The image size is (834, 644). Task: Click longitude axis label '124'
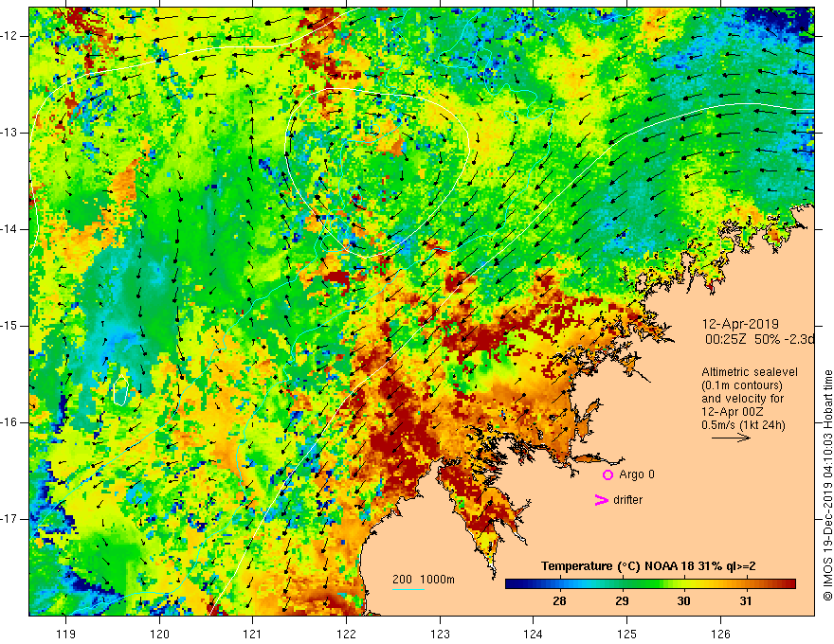pyautogui.click(x=534, y=634)
